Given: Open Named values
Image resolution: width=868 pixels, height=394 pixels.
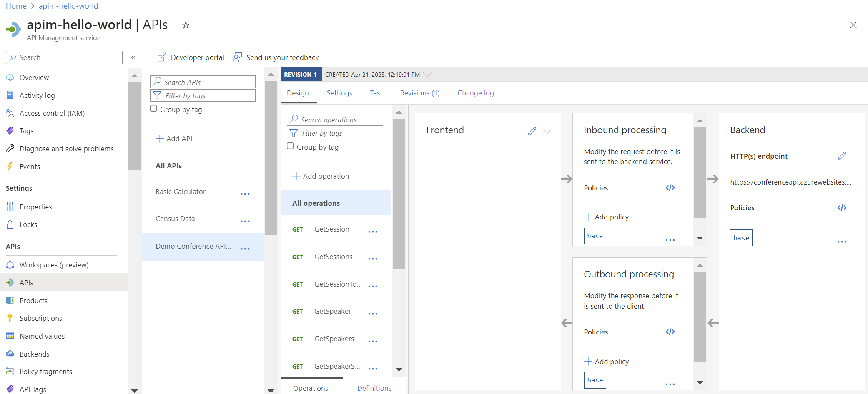Looking at the screenshot, I should [x=42, y=336].
